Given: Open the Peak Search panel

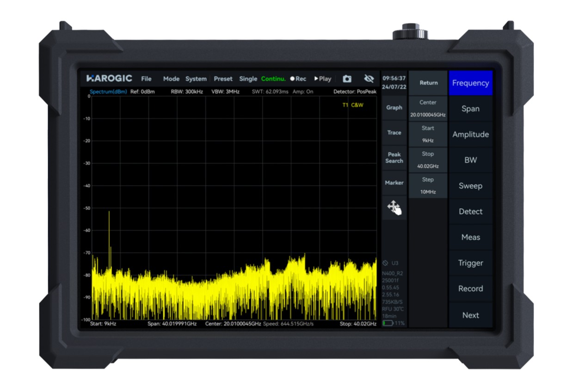Looking at the screenshot, I should (394, 158).
